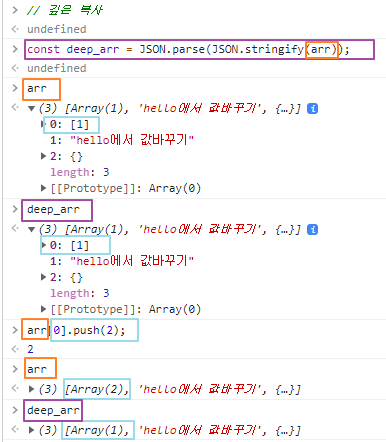Click 'length: 3' in the deep_arr output
This screenshot has height=442, width=386.
point(80,293)
